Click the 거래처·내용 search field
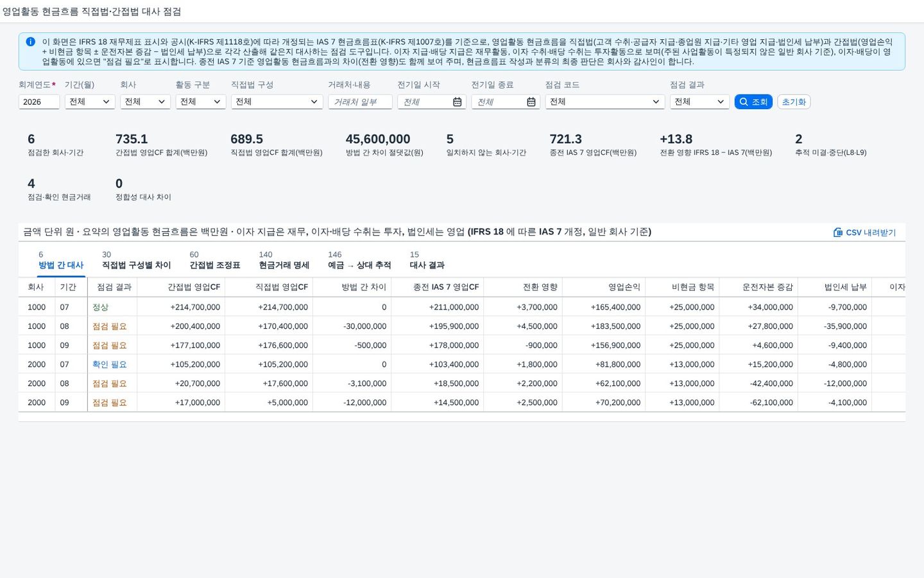Screen dimensions: 924x578 click(x=360, y=102)
